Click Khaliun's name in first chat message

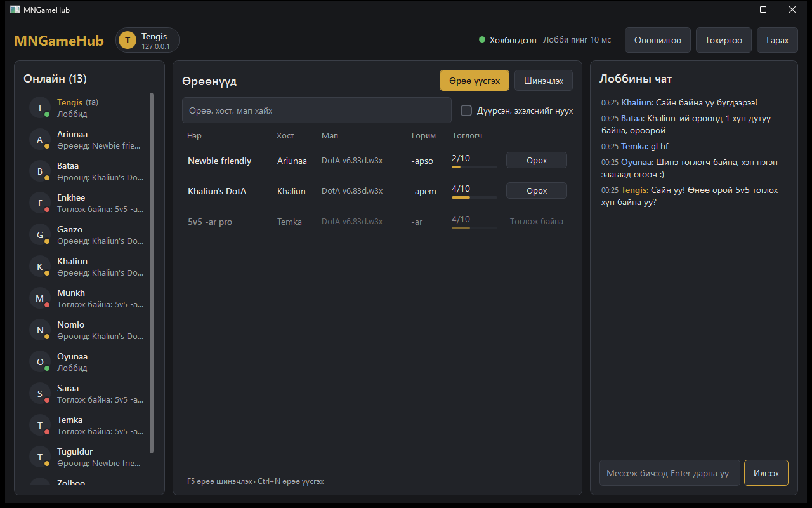tap(638, 102)
